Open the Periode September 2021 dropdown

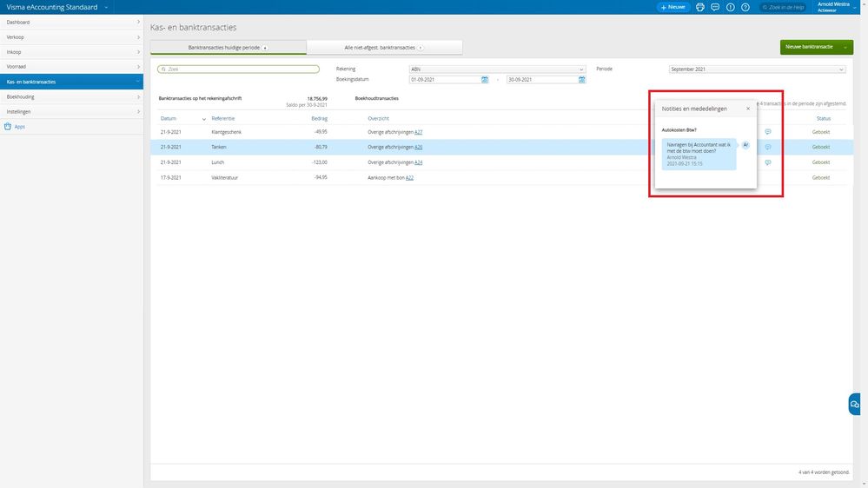[x=757, y=69]
